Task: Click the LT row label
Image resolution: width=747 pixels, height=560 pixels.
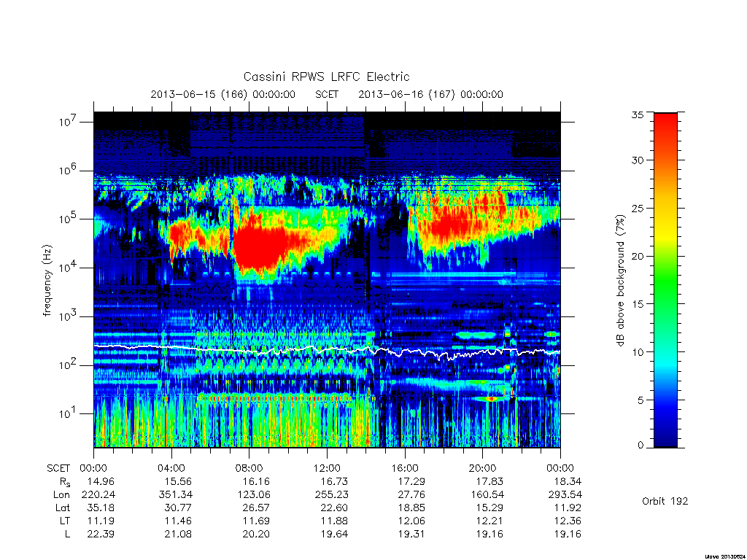Action: [65, 521]
